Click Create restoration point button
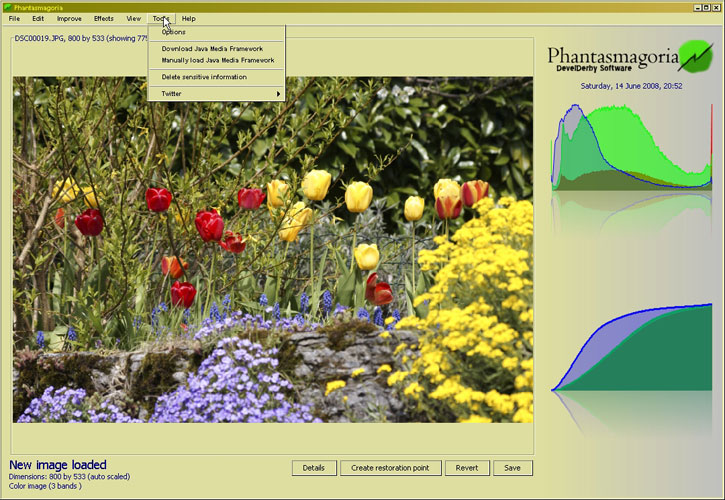 (x=391, y=468)
